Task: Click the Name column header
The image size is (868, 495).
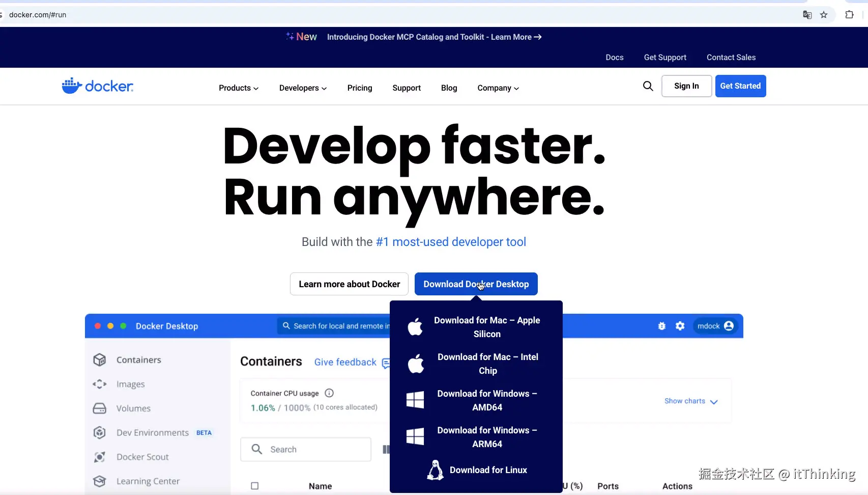Action: point(320,486)
